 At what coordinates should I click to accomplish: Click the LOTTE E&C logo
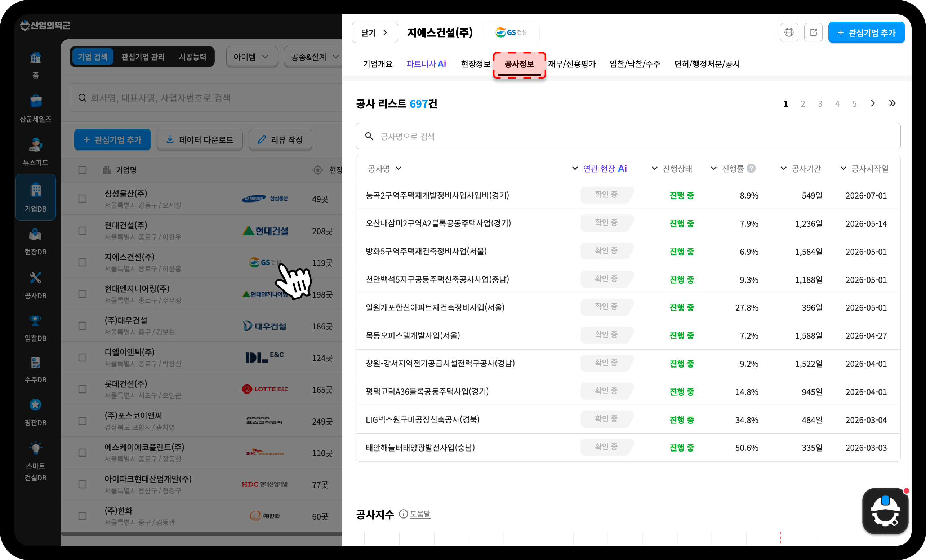tap(264, 389)
